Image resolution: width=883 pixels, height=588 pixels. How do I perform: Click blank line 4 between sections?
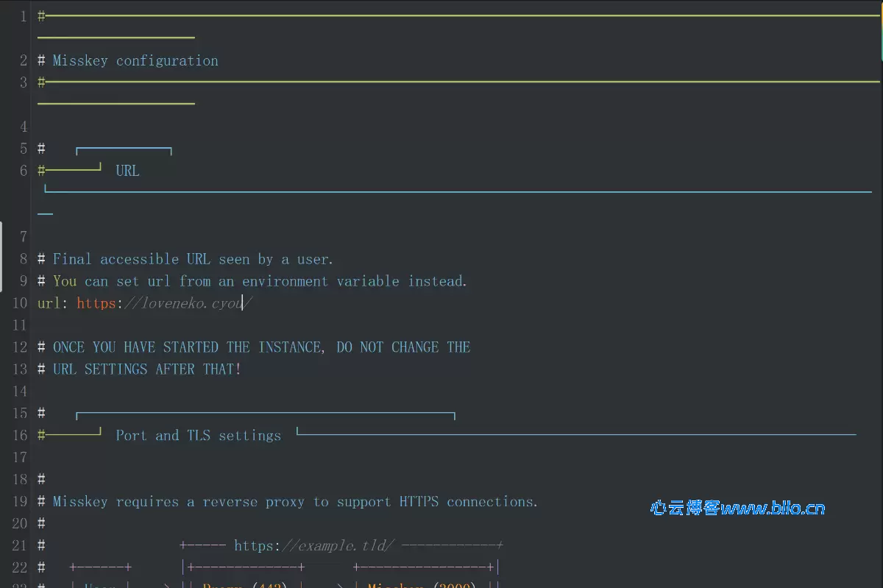pos(74,126)
